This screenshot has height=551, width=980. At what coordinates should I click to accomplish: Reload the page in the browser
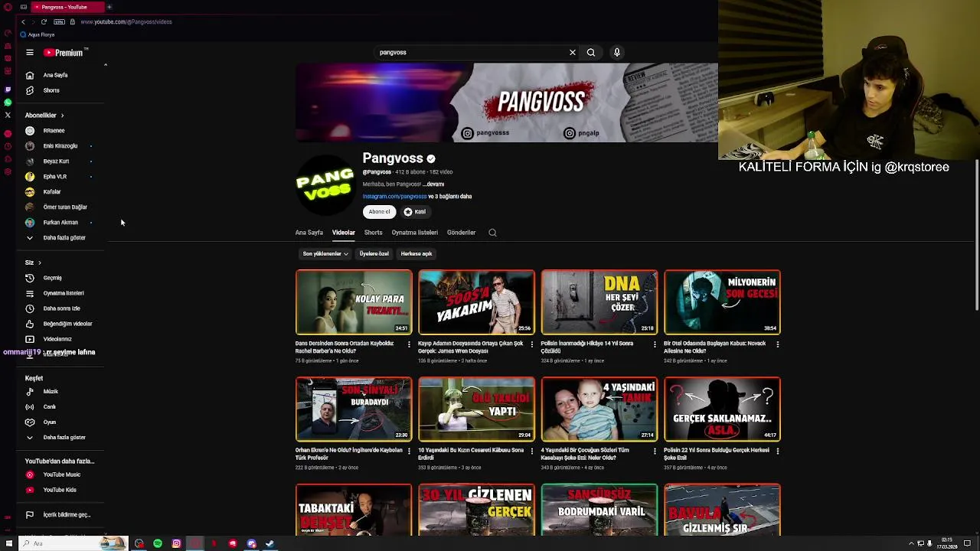[44, 21]
